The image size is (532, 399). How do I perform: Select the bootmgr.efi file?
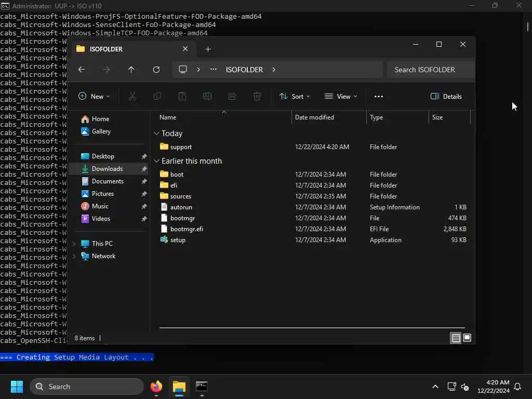[313, 229]
